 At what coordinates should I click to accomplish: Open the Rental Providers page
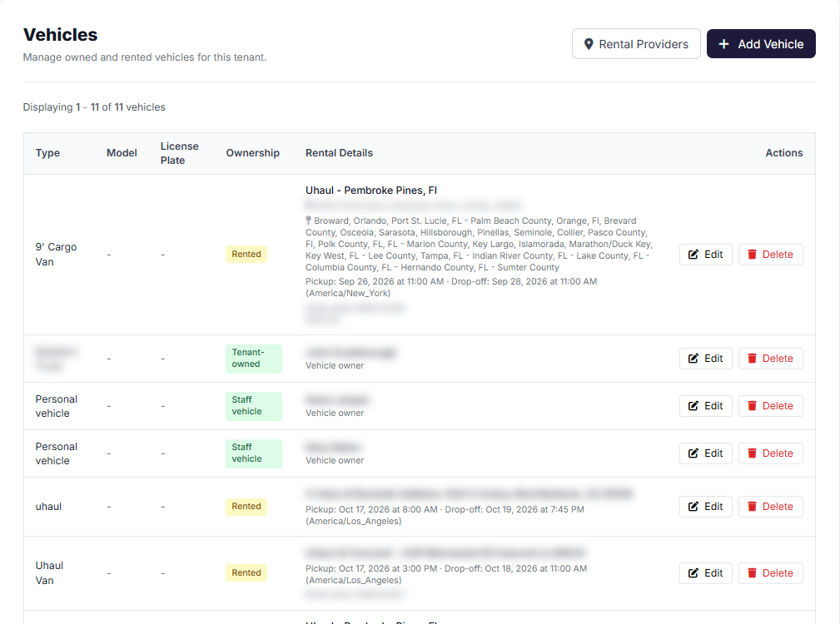636,44
